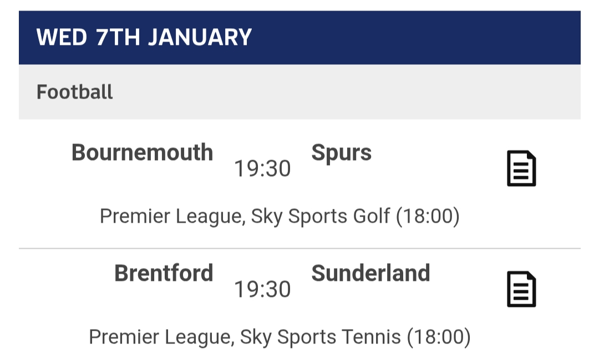Open the Brentford team name
This screenshot has height=364, width=599.
164,273
